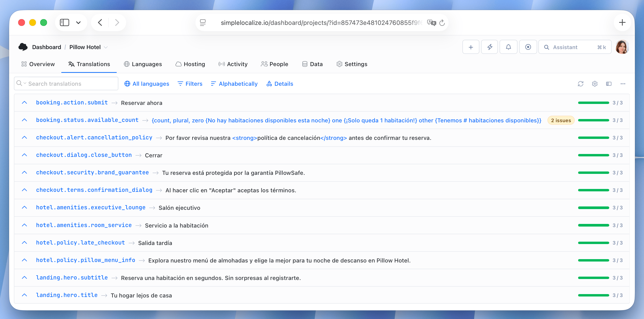
Task: Change the Alphabetically sort order
Action: [234, 84]
